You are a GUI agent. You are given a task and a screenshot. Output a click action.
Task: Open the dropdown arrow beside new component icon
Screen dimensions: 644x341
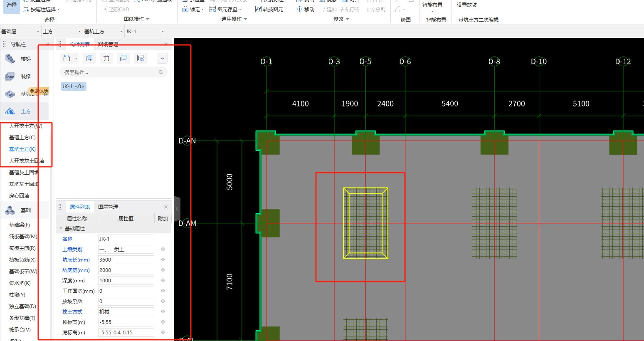point(76,59)
